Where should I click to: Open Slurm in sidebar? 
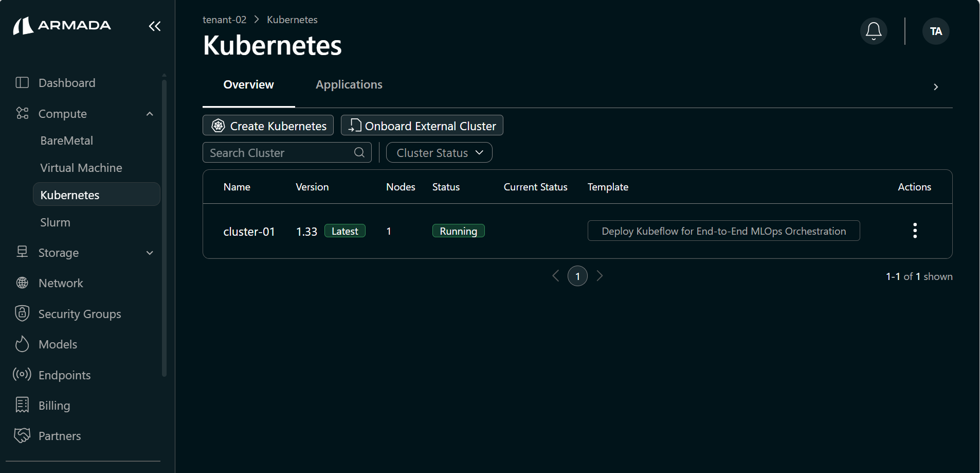[55, 222]
